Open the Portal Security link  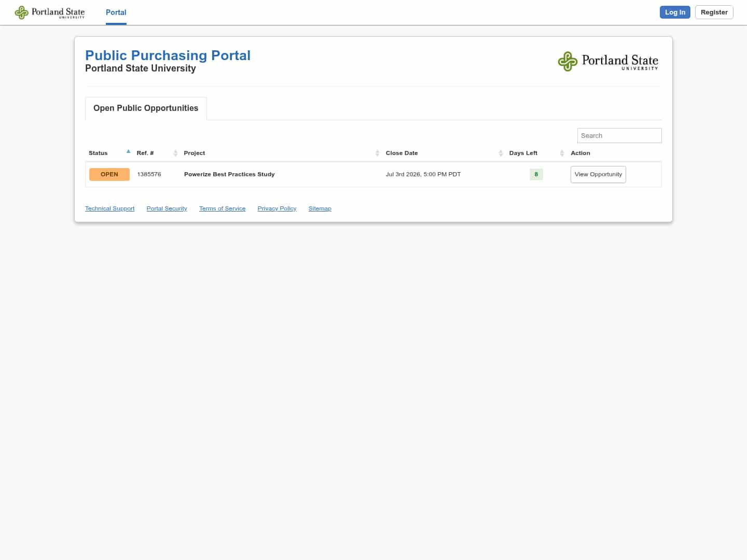click(167, 208)
